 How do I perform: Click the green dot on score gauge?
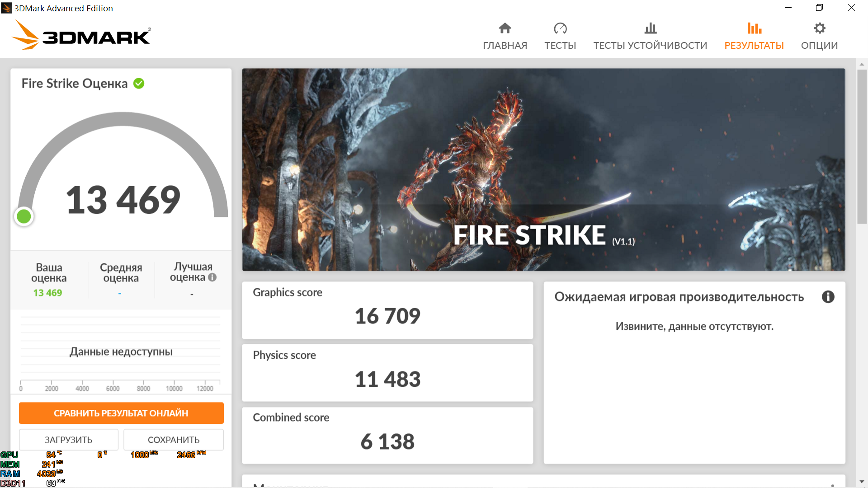click(x=24, y=216)
